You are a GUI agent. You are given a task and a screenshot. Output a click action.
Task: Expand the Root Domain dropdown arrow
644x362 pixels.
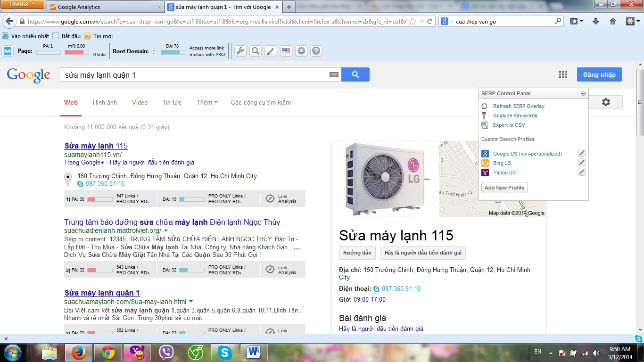point(154,51)
